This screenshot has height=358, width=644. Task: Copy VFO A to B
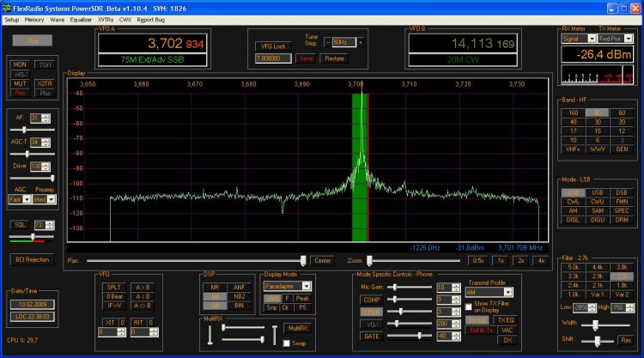pos(142,288)
